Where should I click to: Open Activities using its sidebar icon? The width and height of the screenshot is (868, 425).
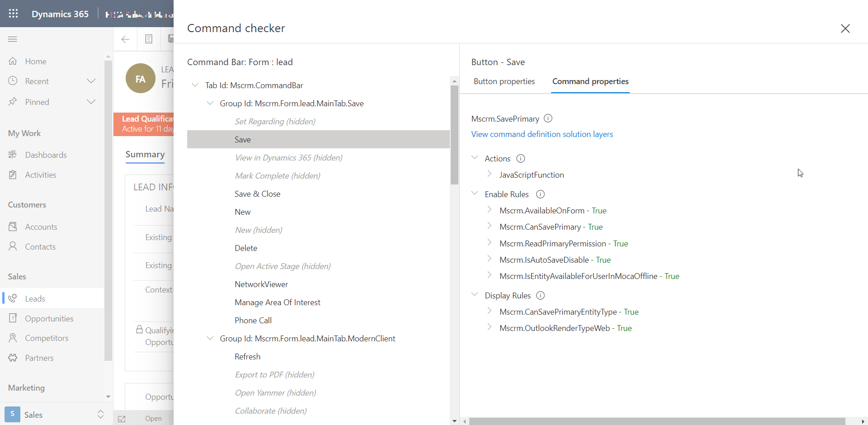click(x=13, y=175)
